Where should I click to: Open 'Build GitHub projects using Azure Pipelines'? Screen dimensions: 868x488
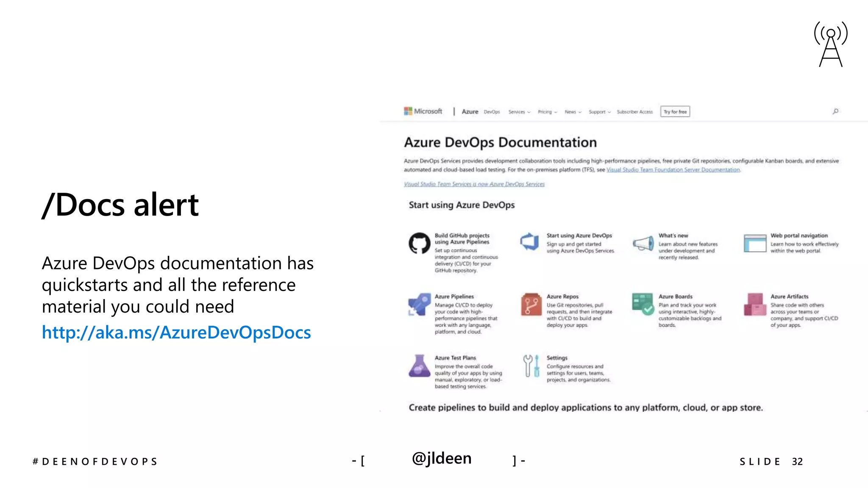462,238
